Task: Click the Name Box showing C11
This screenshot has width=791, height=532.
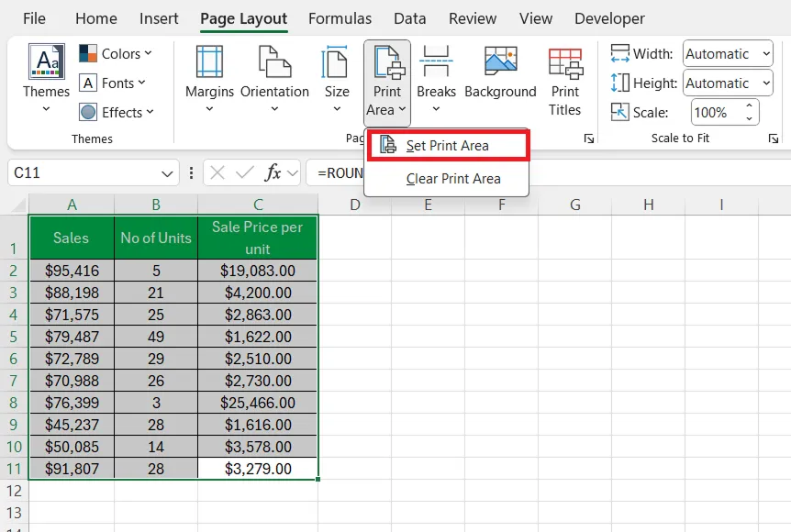Action: coord(83,172)
